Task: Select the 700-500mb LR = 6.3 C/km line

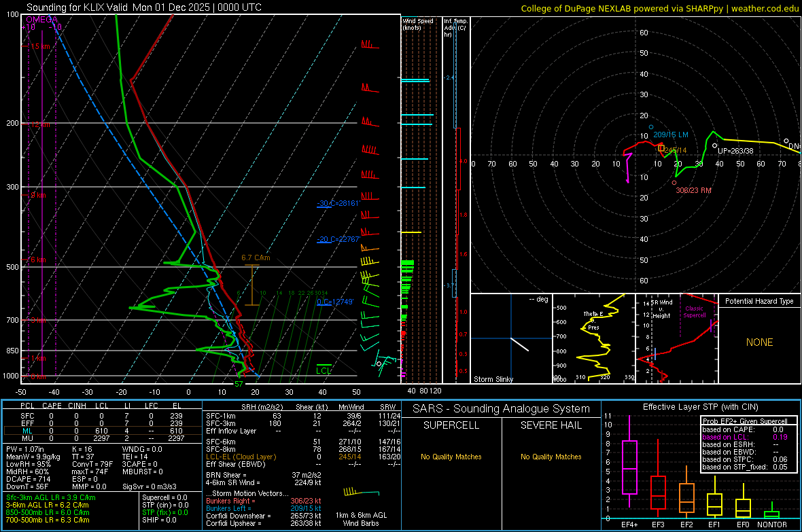Action: (x=48, y=520)
